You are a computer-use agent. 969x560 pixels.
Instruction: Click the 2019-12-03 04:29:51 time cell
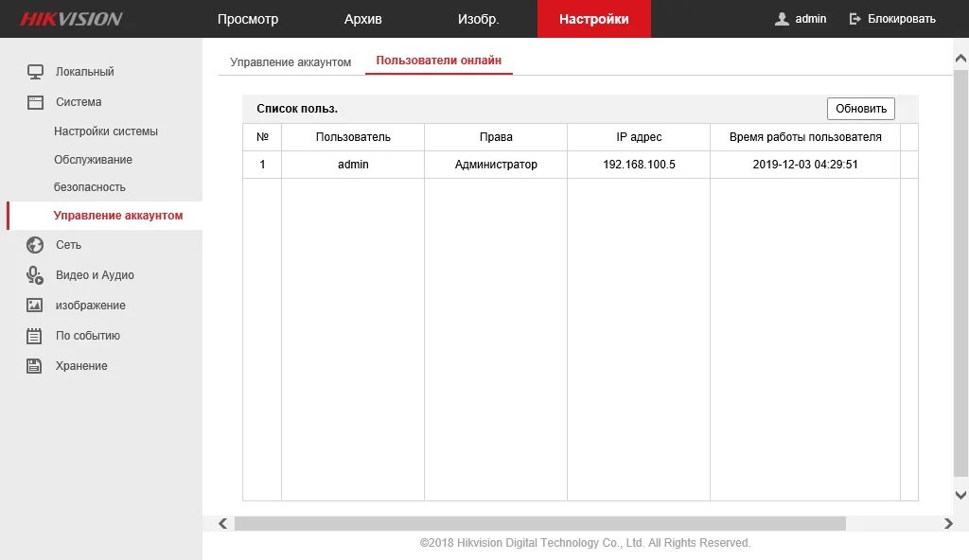(805, 165)
